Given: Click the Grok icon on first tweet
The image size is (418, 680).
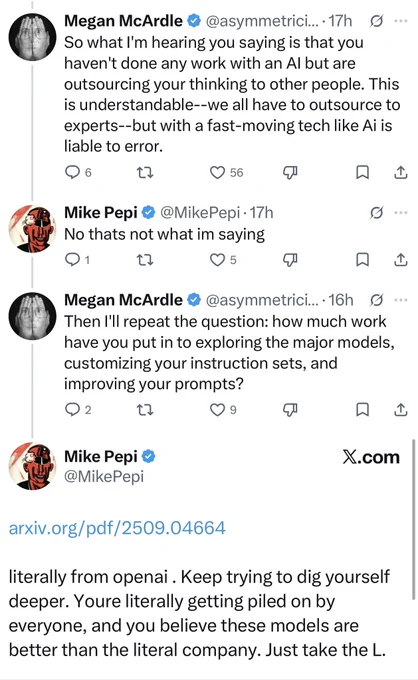Looking at the screenshot, I should point(376,21).
